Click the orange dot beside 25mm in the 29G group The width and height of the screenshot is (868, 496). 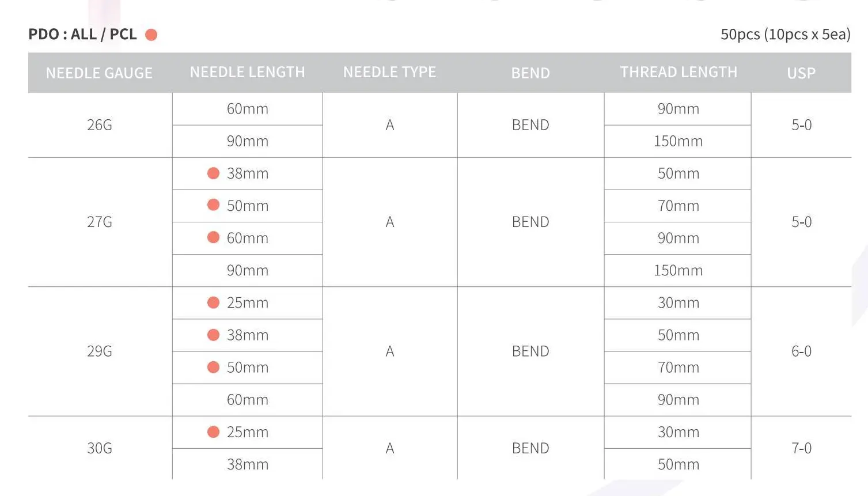point(214,302)
